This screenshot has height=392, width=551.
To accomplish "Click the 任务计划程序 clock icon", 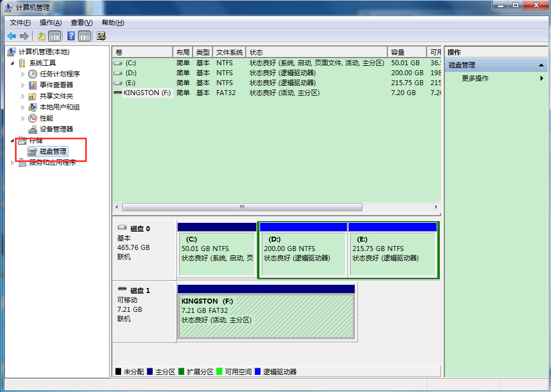I will click(33, 74).
